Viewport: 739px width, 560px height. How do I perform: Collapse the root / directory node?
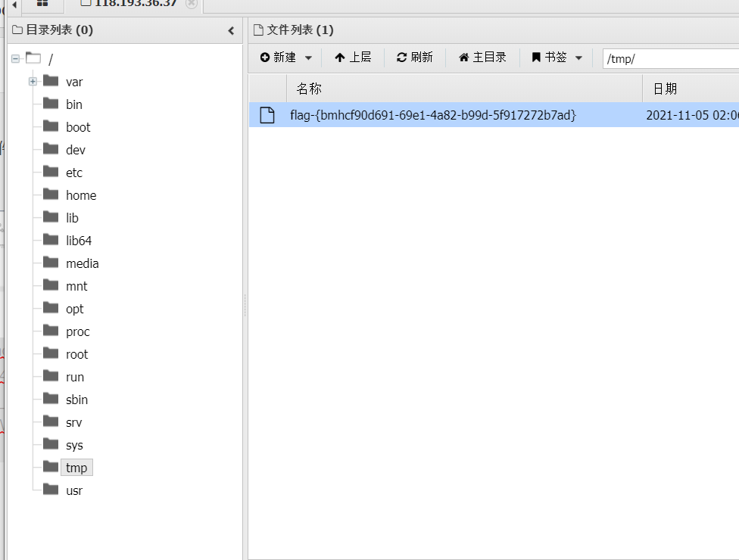click(14, 58)
